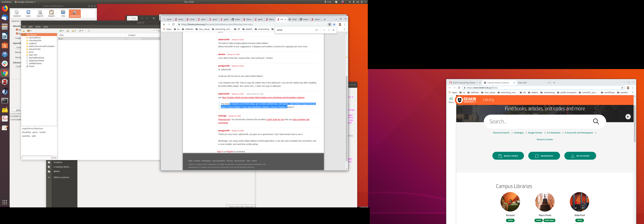Open the New Item dropdown

62,31
